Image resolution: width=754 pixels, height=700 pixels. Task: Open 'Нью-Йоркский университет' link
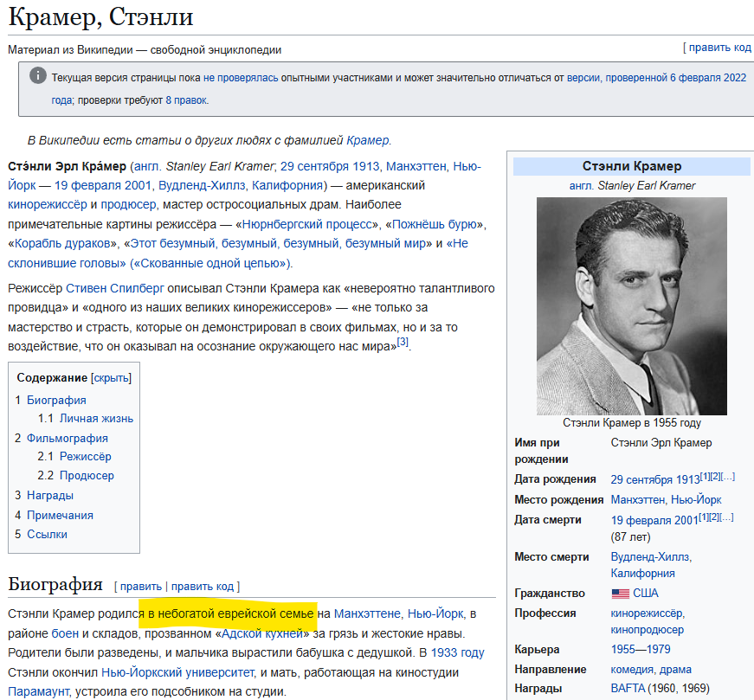(177, 672)
